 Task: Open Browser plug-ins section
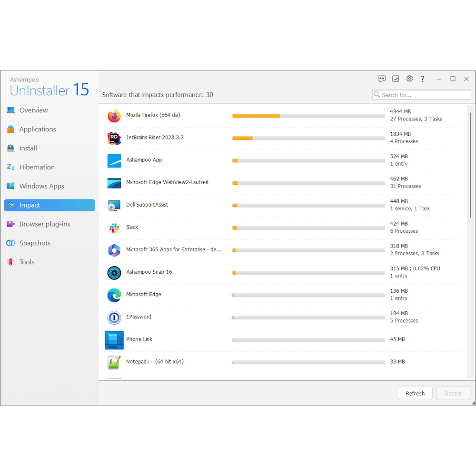pos(50,224)
